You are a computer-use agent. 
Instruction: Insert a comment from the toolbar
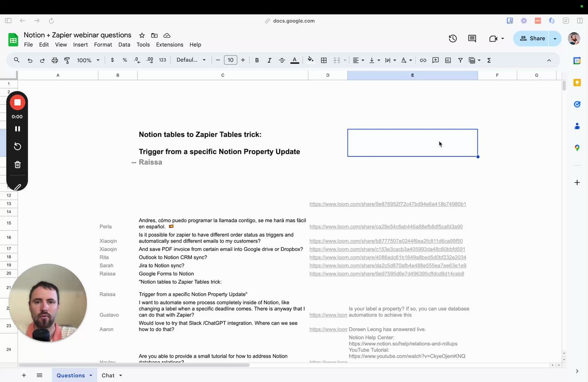[x=435, y=60]
